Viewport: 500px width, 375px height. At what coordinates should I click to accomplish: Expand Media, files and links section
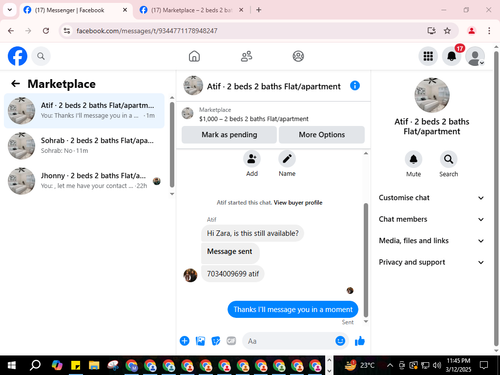[431, 241]
